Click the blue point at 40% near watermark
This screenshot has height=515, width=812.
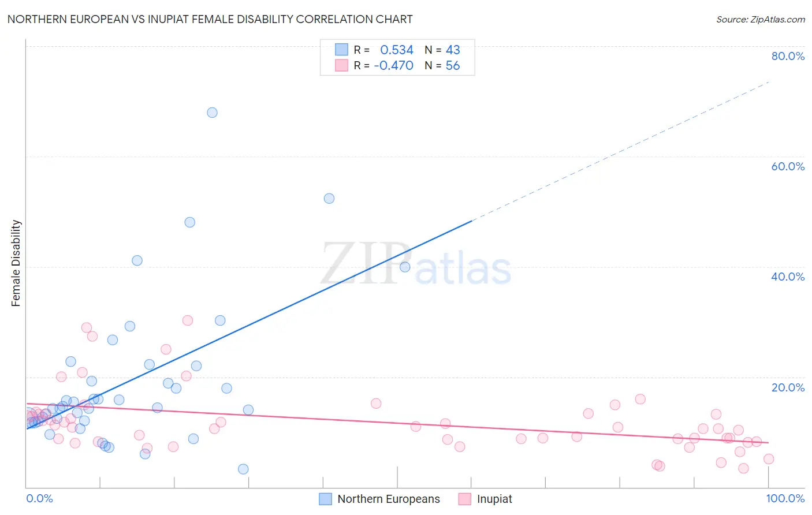coord(405,267)
